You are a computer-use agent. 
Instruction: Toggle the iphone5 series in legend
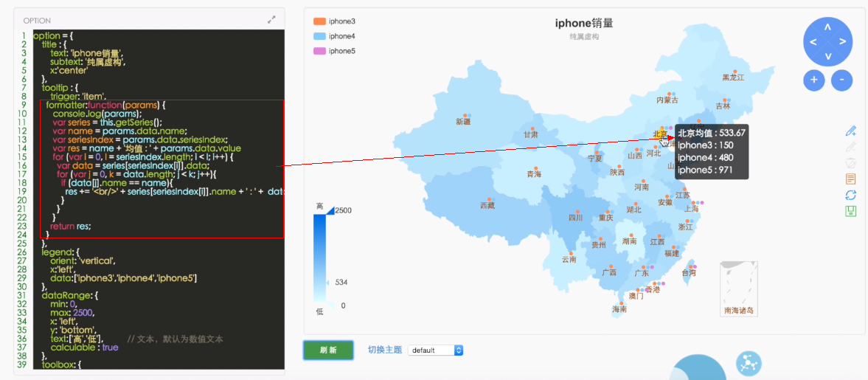point(334,51)
